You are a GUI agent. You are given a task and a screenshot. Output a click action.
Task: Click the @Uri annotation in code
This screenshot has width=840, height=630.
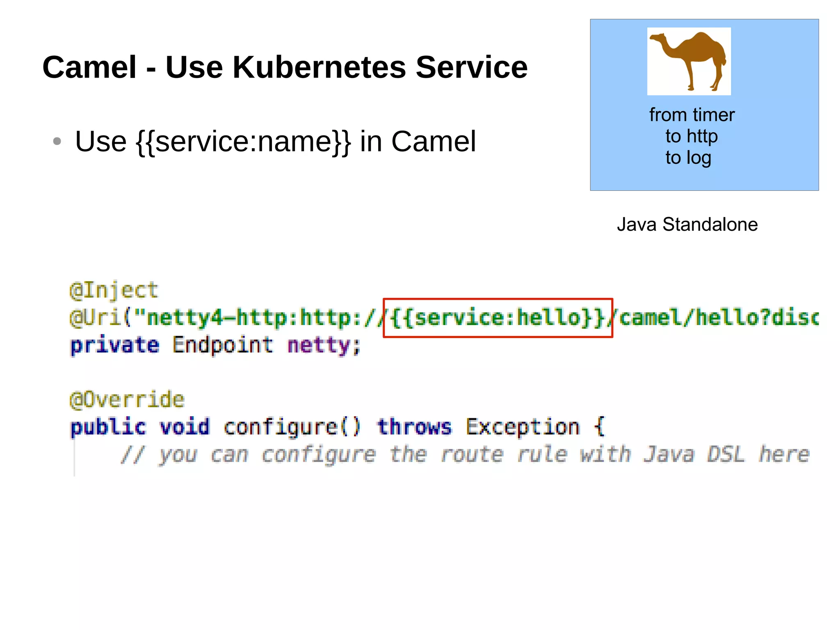click(96, 318)
